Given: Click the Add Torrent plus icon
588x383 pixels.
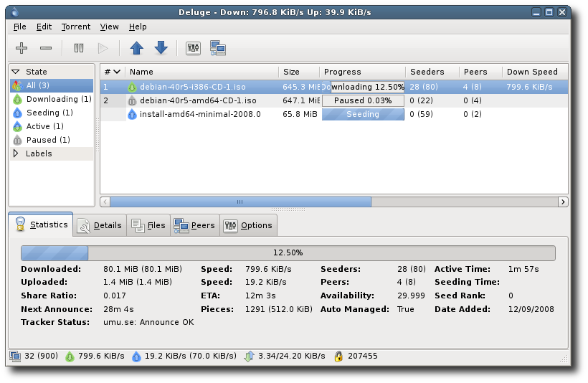Looking at the screenshot, I should (x=22, y=48).
